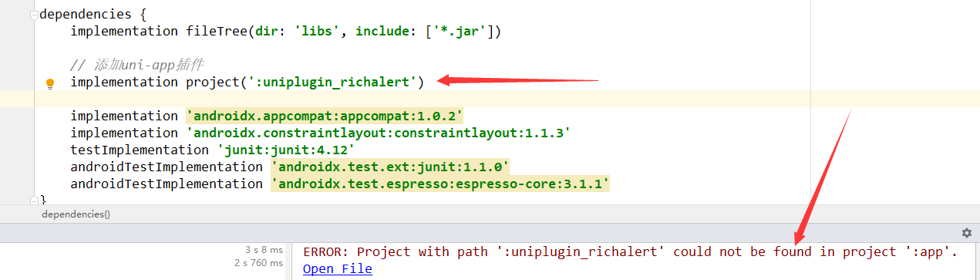Click the espresso-core:3.1.1 dependency string

[x=440, y=184]
